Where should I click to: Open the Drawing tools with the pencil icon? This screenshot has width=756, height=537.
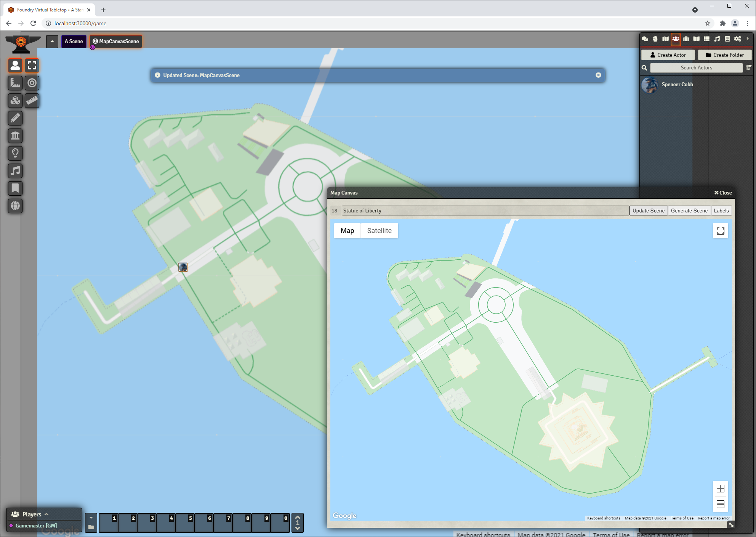15,118
